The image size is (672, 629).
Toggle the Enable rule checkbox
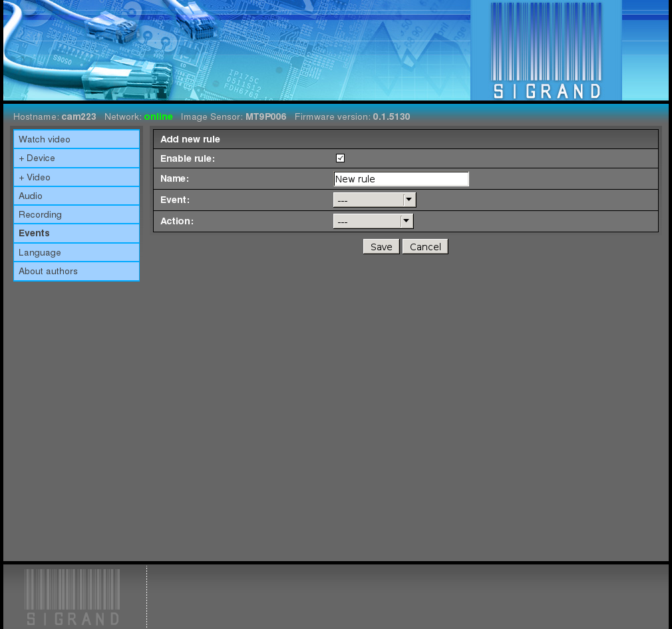tap(340, 158)
